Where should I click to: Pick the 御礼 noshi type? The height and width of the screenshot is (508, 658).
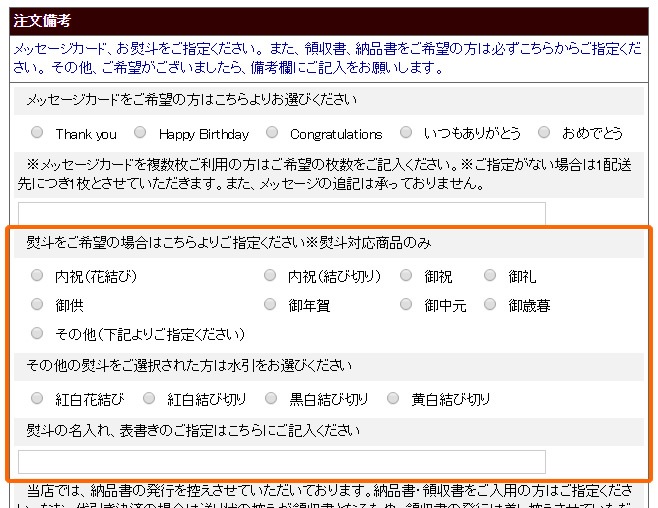[x=490, y=275]
